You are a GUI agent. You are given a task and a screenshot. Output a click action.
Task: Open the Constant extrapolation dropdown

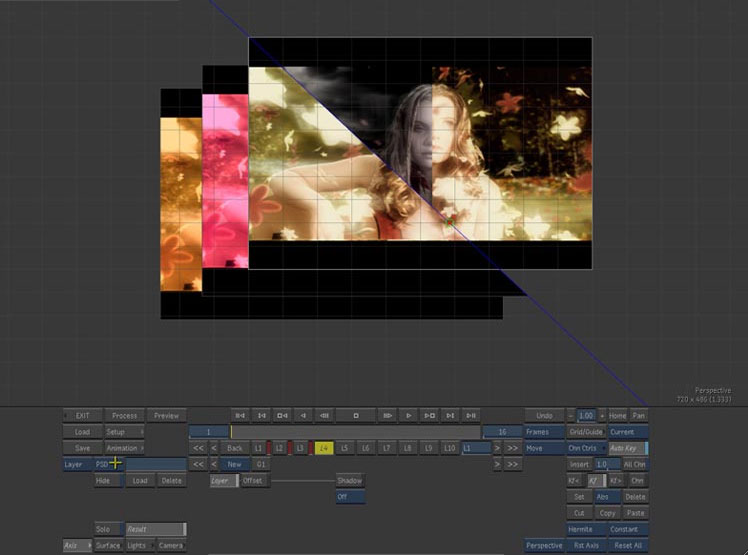[628, 529]
